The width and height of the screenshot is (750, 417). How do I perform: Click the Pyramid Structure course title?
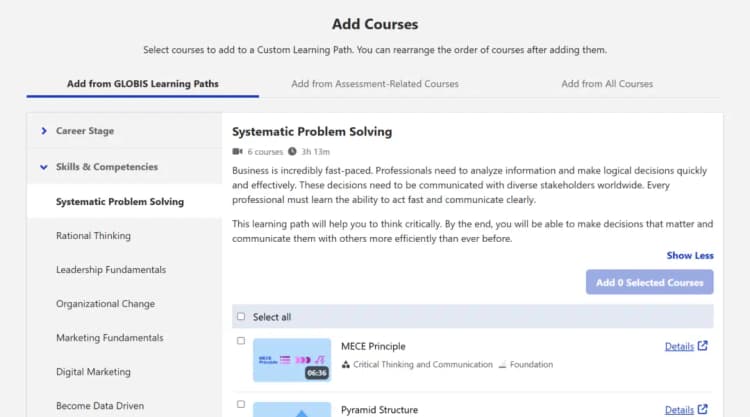pyautogui.click(x=379, y=410)
